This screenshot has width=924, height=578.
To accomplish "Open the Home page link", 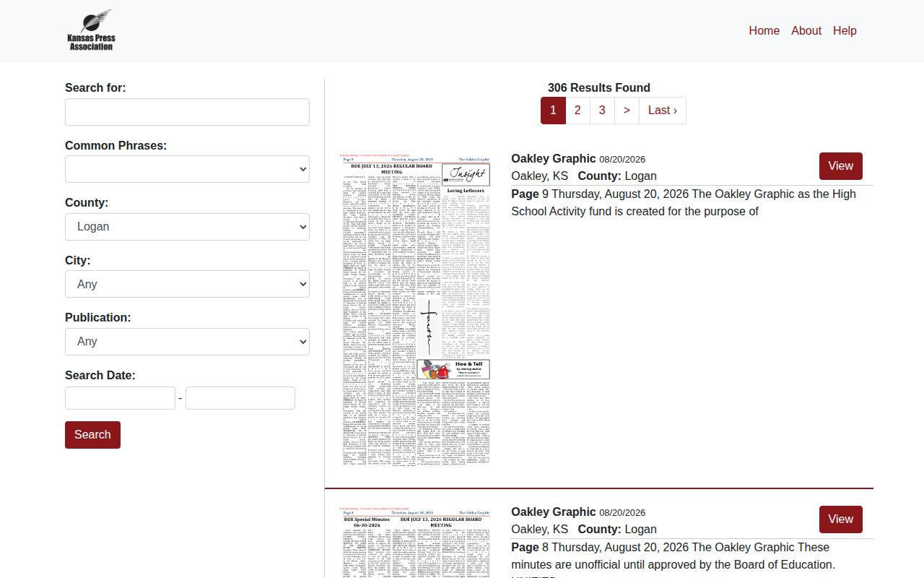I will [764, 30].
